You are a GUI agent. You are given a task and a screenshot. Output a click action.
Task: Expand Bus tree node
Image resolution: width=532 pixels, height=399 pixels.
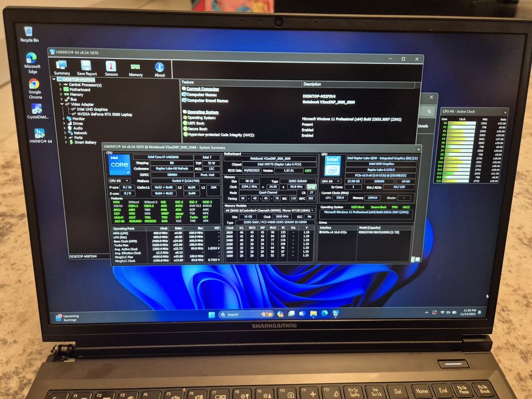click(x=62, y=99)
